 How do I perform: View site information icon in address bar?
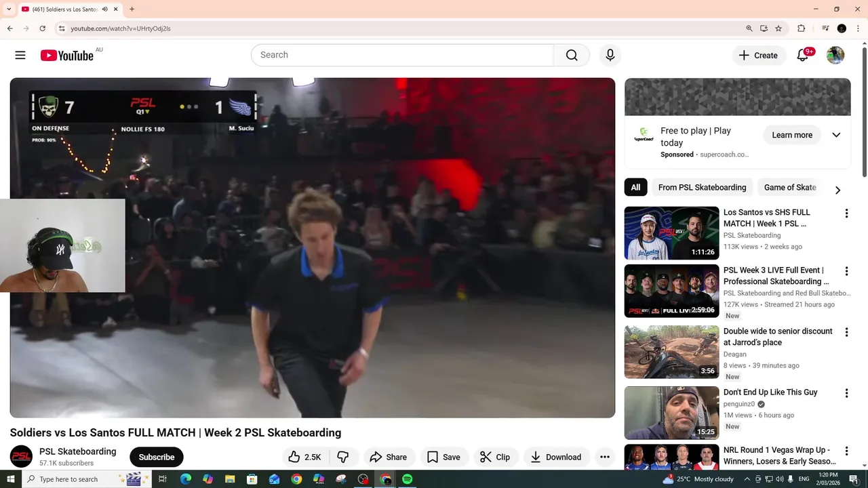click(62, 28)
